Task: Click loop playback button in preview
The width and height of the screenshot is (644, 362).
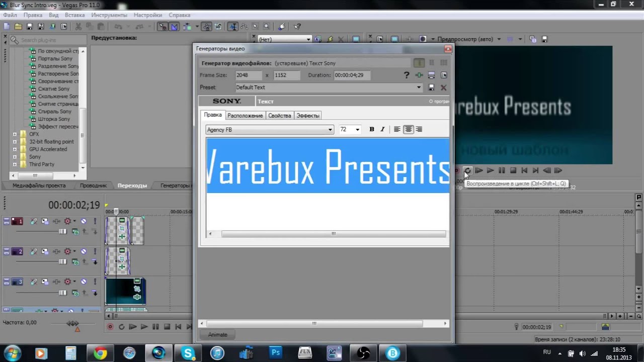Action: (x=467, y=170)
